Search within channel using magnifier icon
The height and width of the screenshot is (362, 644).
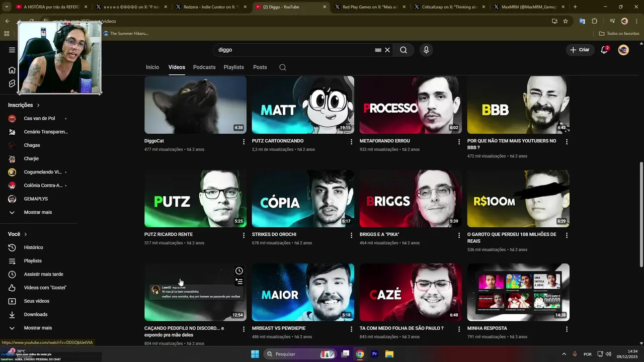(x=283, y=67)
